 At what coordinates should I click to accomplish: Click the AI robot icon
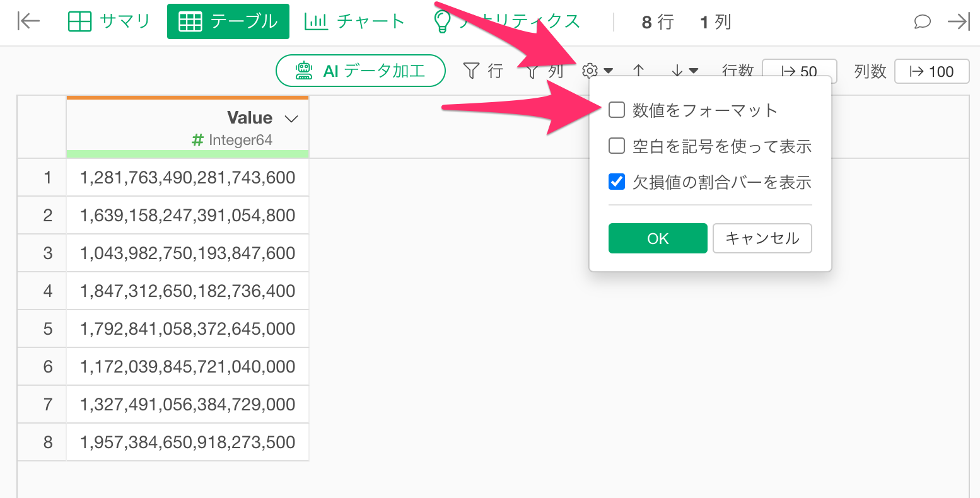point(305,71)
